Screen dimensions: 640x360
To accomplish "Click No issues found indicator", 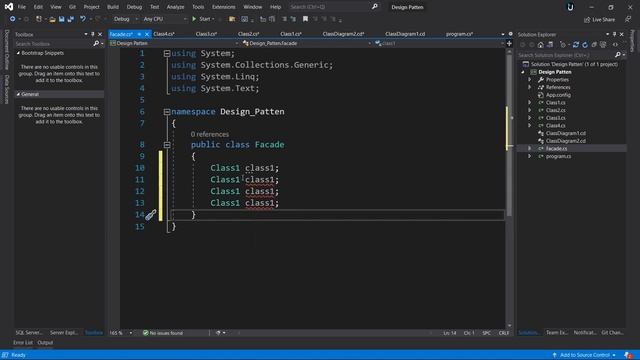I will pos(163,333).
